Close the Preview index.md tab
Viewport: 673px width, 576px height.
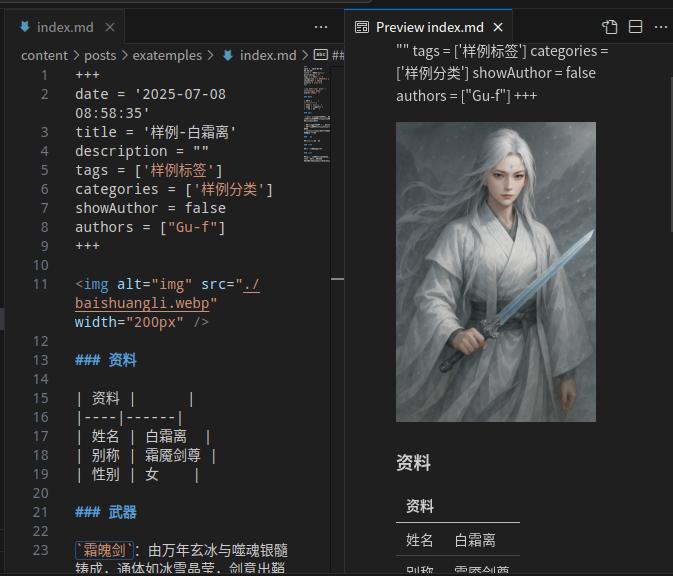click(499, 27)
